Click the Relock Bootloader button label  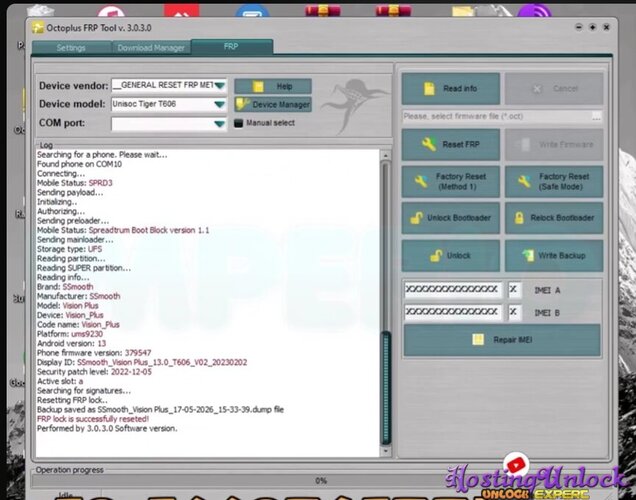pos(562,218)
